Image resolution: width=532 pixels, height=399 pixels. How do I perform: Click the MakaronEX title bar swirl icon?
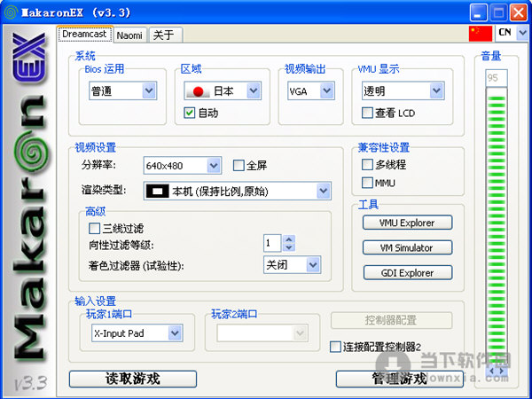click(x=11, y=13)
